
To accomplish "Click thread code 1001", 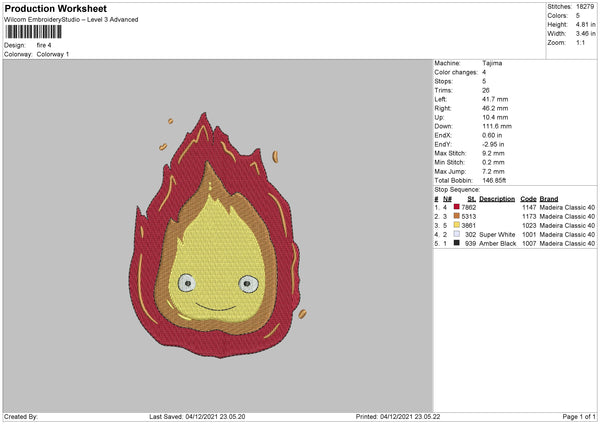I will (529, 235).
